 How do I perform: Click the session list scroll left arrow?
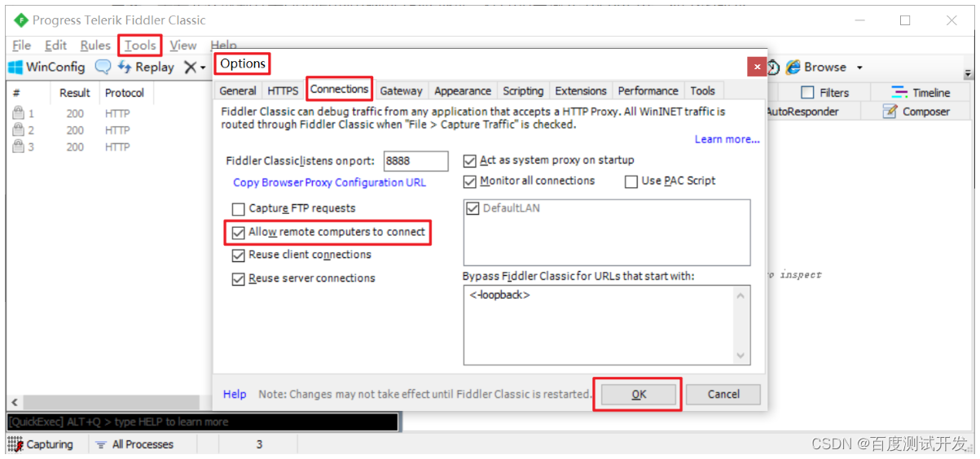(x=15, y=403)
